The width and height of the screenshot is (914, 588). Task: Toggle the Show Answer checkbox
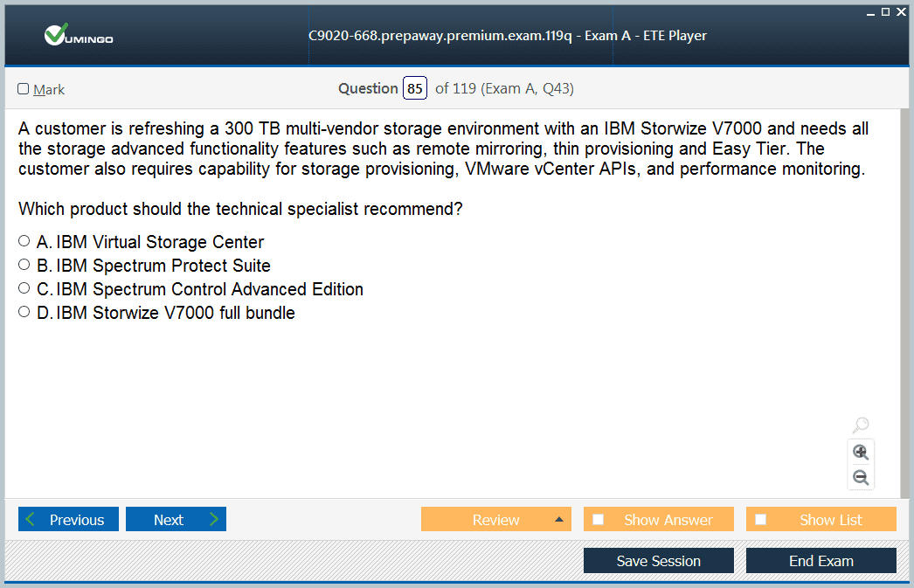(599, 520)
